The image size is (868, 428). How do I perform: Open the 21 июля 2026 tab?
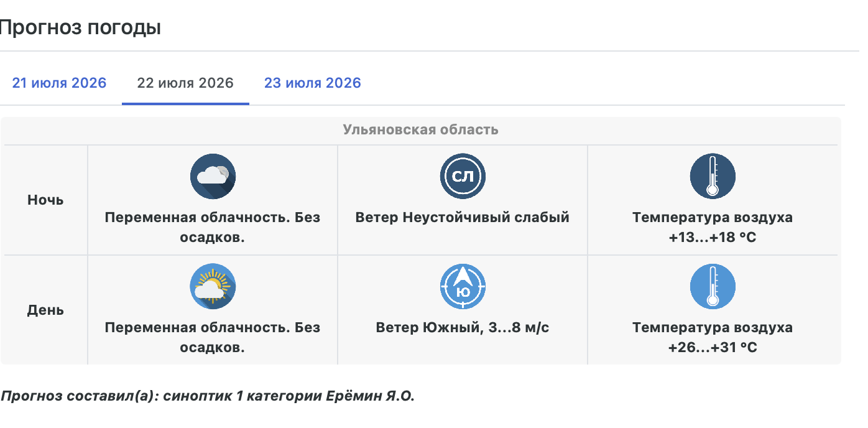click(59, 83)
